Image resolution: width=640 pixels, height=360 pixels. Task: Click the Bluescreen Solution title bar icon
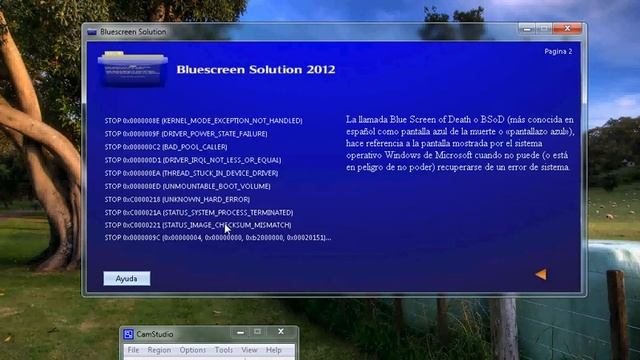(x=92, y=32)
